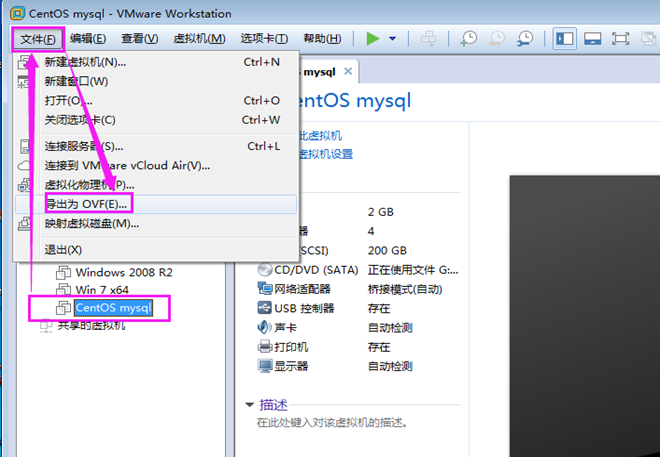Select 共享的虚拟机 in library
Image resolution: width=660 pixels, height=457 pixels.
tap(91, 325)
